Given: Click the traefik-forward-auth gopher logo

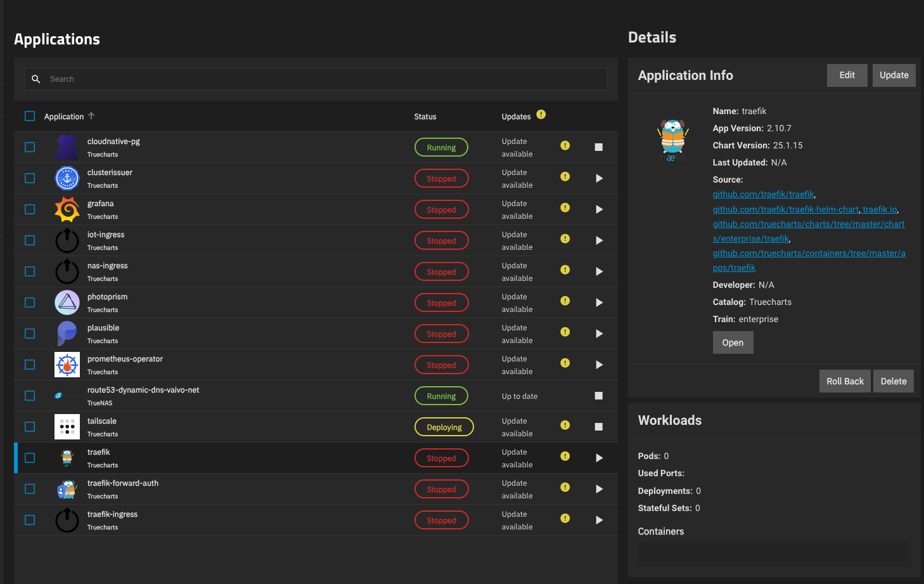Looking at the screenshot, I should pos(67,489).
